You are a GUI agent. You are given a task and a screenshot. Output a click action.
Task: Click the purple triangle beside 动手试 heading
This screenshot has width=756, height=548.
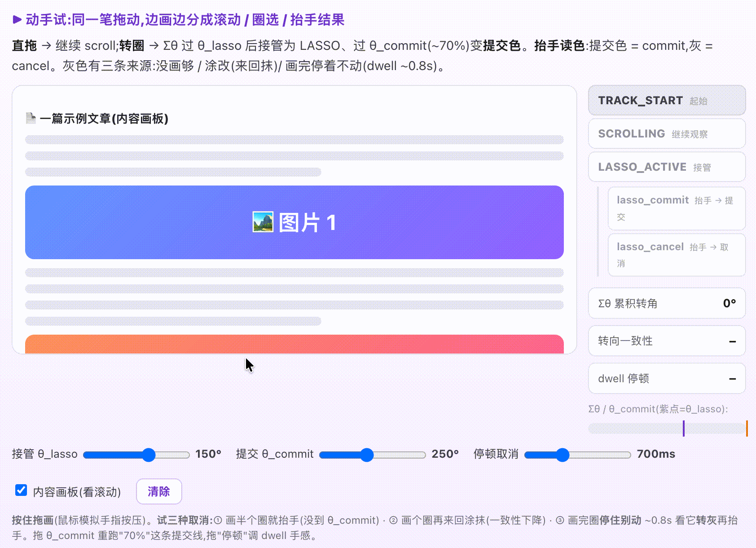point(17,19)
